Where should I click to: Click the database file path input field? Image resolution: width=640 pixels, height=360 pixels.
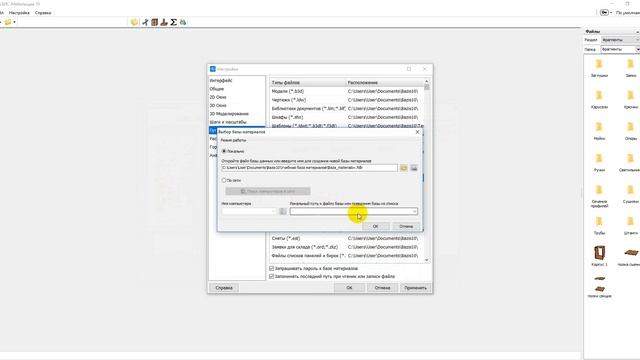point(309,168)
